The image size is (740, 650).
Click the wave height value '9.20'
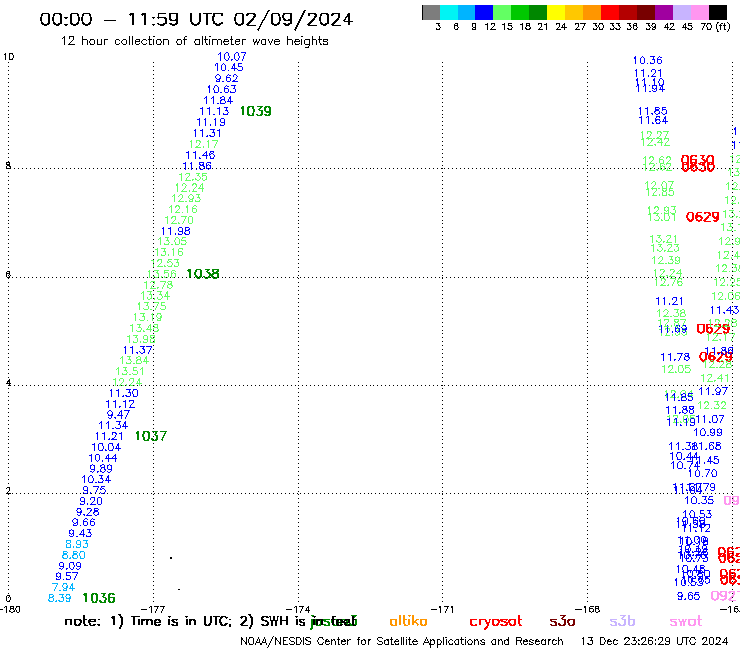(x=91, y=502)
